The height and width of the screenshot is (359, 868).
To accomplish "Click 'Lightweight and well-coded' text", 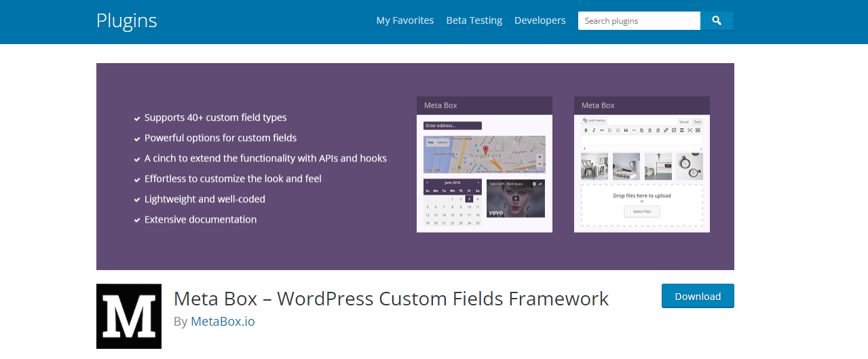I will (205, 199).
